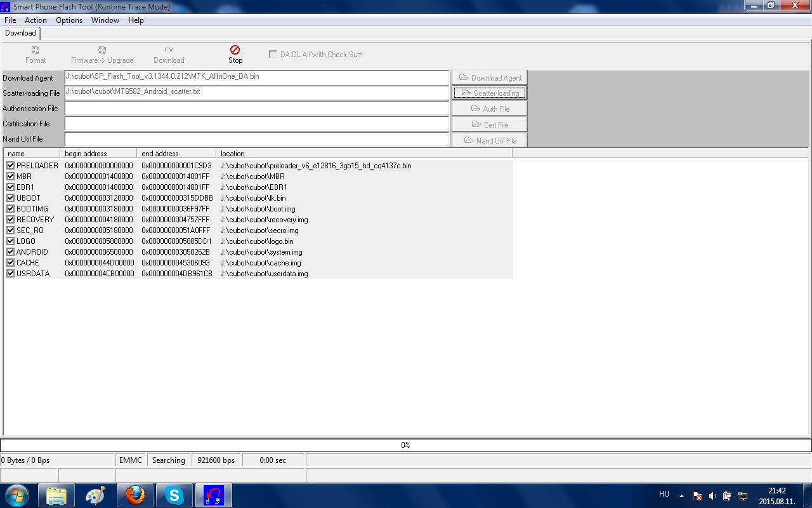Uncheck the RECOVERY partition checkbox
This screenshot has width=812, height=508.
[x=10, y=220]
